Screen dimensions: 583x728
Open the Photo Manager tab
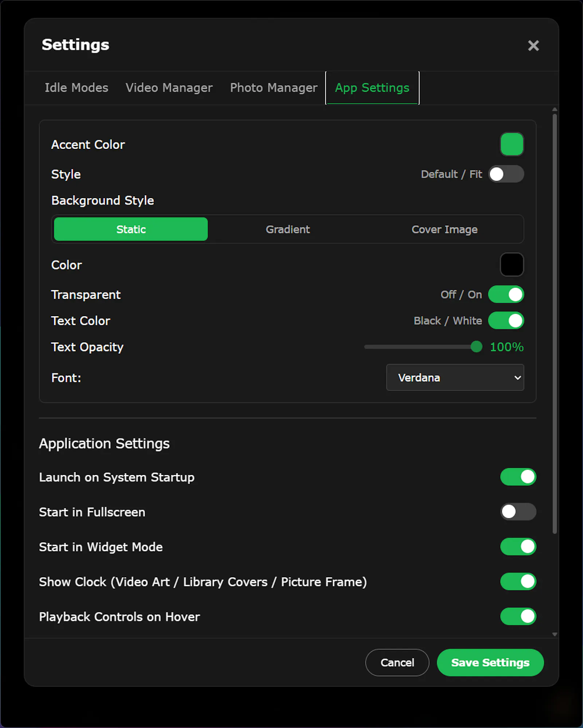pyautogui.click(x=274, y=88)
